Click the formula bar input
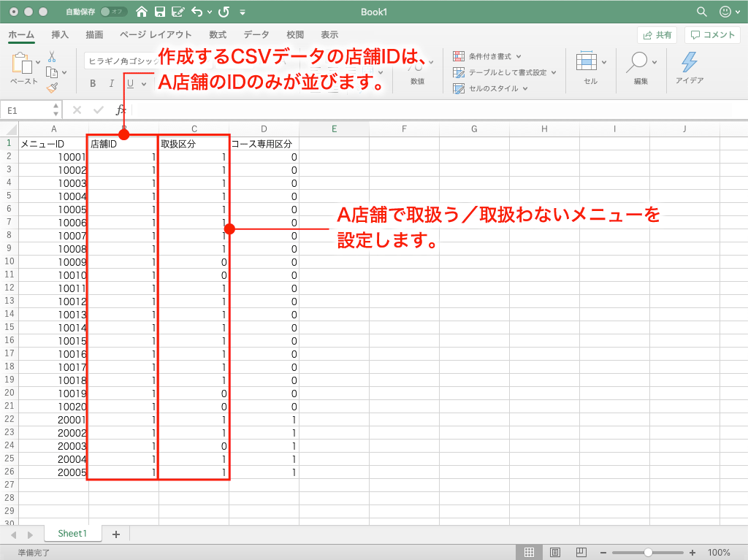 [432, 110]
